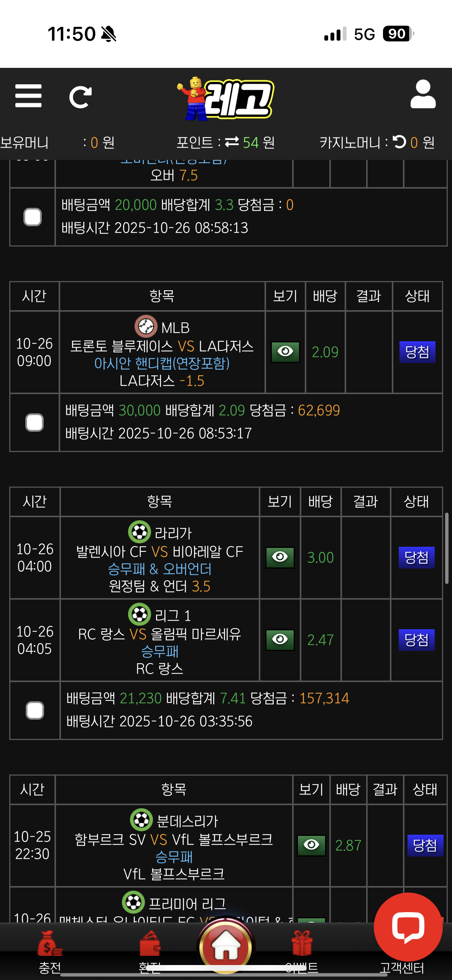Tap the refresh arrow icon
Screen dimensions: 452x980
click(x=81, y=97)
